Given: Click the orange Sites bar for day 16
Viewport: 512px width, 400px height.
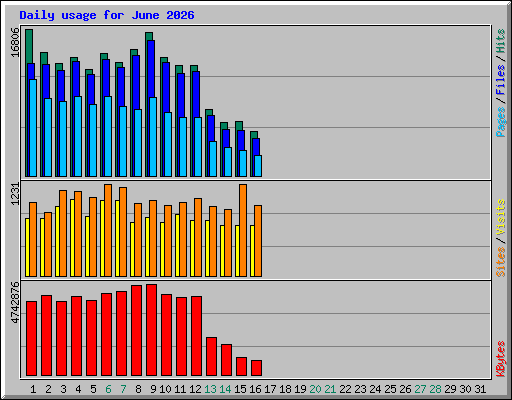Looking at the screenshot, I should (x=258, y=241).
